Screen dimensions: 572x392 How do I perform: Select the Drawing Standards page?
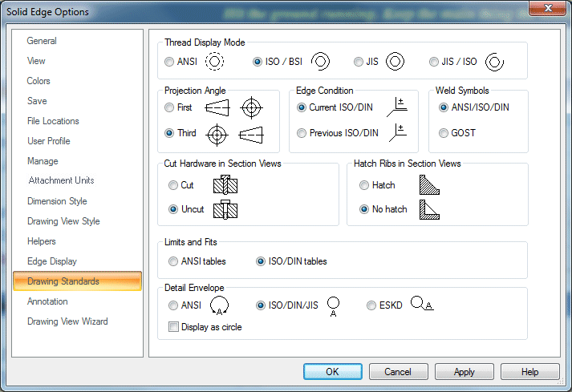coord(77,281)
